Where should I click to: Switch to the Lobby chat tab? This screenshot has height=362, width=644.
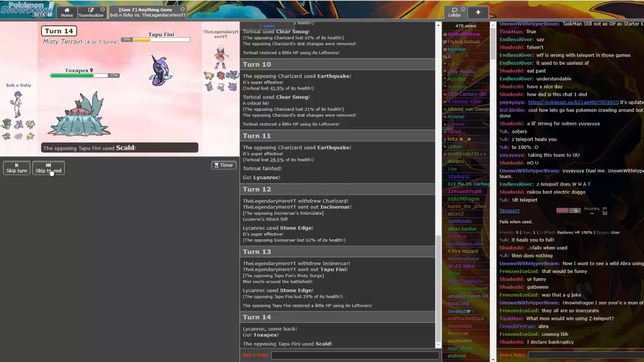454,12
